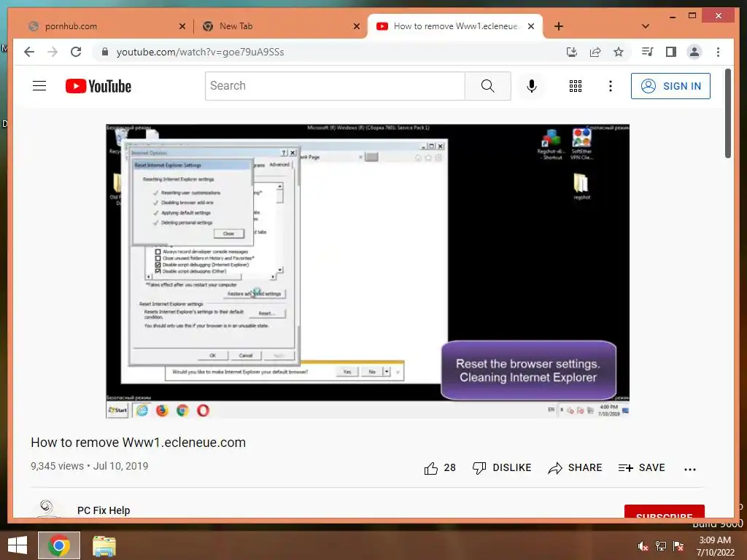
Task: Open PC Fix Help channel avatar
Action: [47, 508]
